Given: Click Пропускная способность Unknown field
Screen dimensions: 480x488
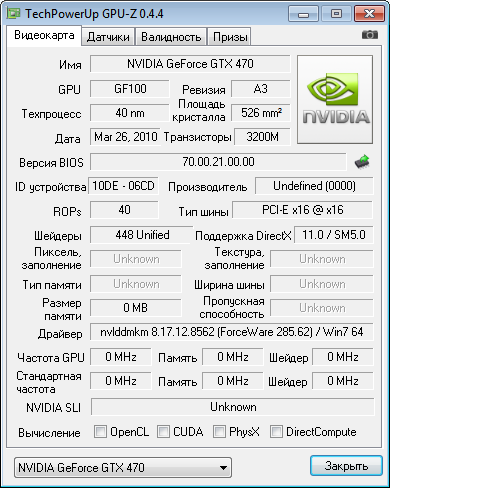Looking at the screenshot, I should pos(322,308).
